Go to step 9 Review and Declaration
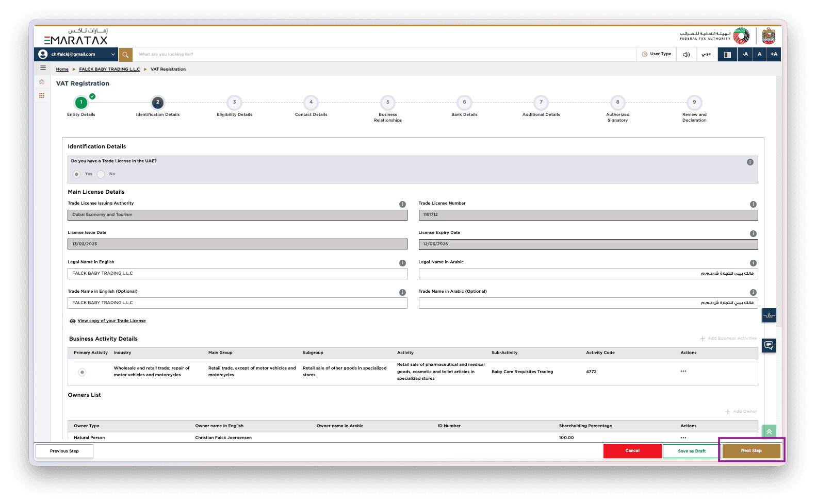 pos(694,103)
